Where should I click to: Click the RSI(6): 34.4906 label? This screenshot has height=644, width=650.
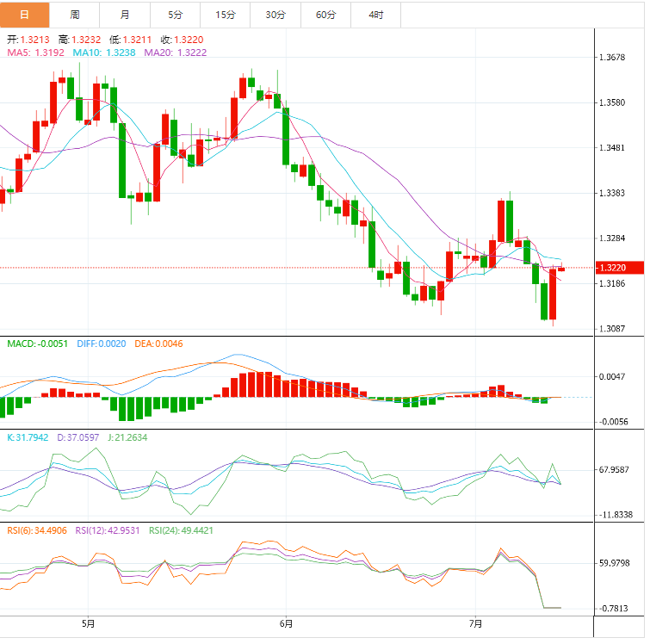tap(37, 530)
